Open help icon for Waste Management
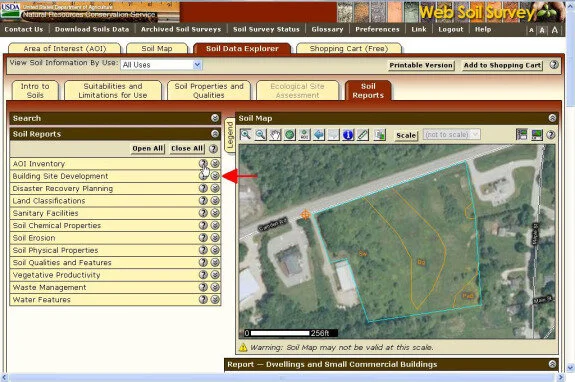Viewport: 575px width, 382px height. (203, 287)
